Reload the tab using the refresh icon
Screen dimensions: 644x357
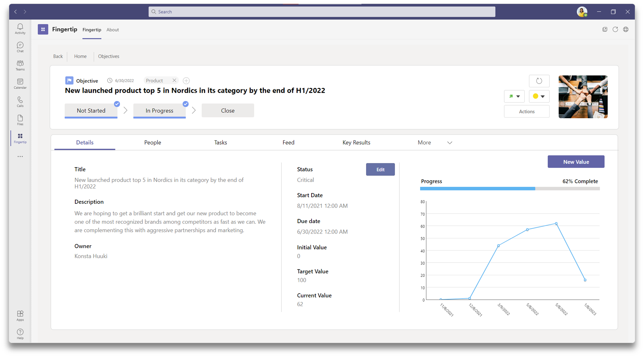pyautogui.click(x=615, y=29)
